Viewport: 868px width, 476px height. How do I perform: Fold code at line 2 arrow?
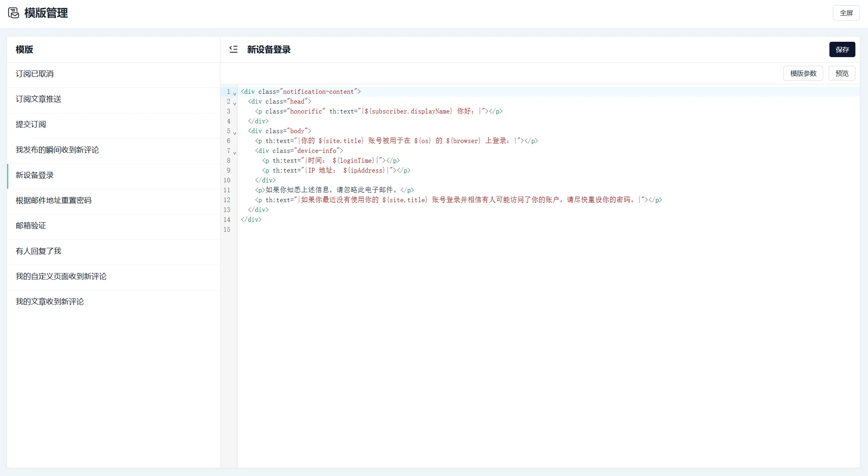pos(235,104)
